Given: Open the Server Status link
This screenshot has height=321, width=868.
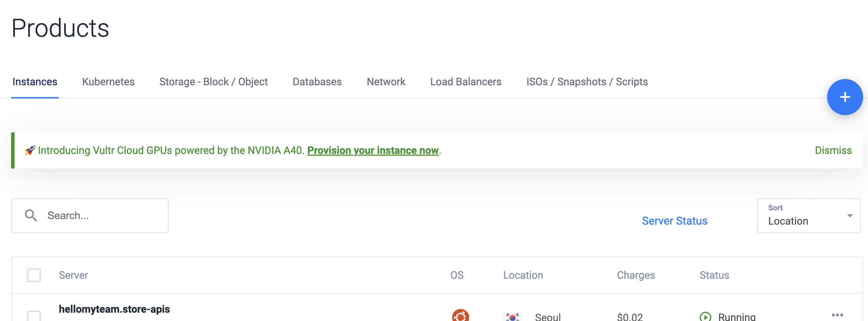Looking at the screenshot, I should (674, 221).
